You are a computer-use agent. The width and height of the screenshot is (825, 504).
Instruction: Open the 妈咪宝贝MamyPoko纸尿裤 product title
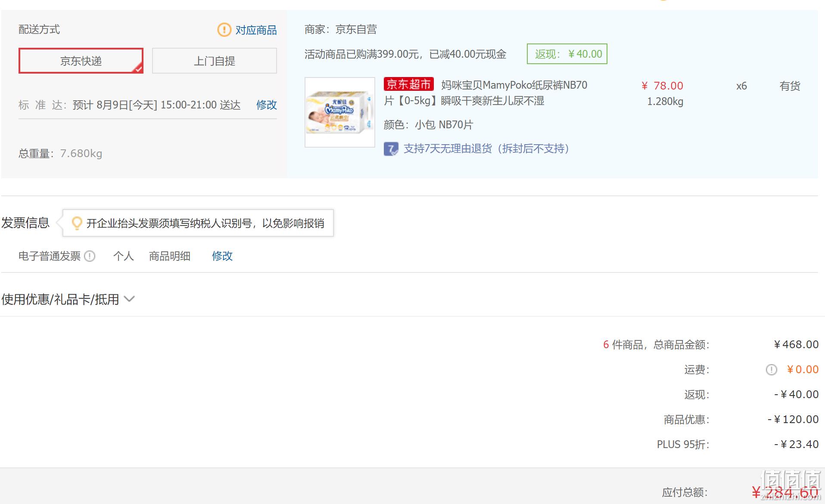tap(486, 93)
